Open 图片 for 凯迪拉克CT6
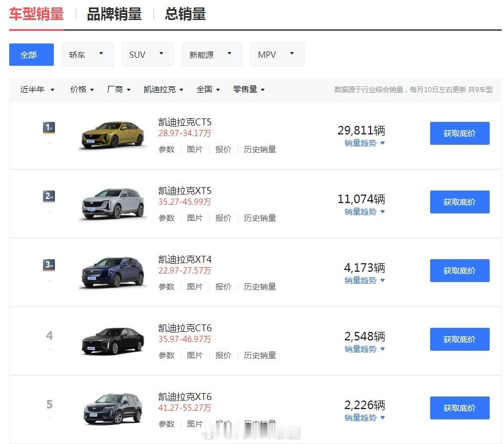The image size is (504, 444). tap(195, 355)
